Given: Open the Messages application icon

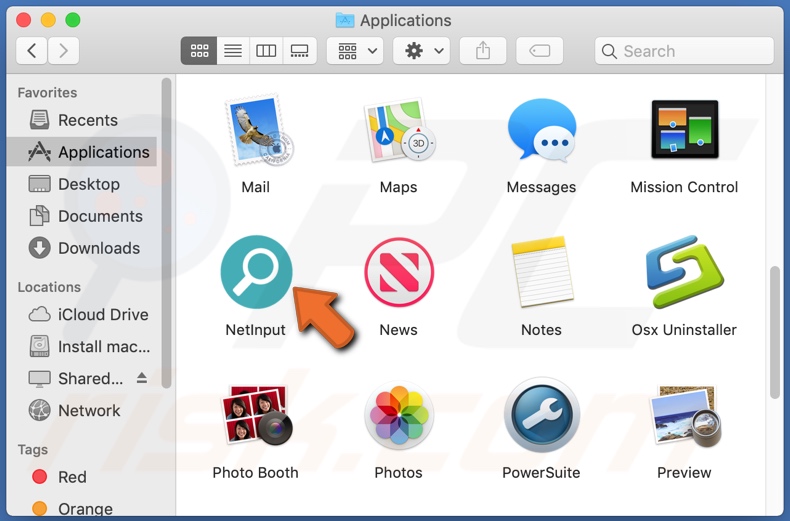Looking at the screenshot, I should tap(542, 131).
